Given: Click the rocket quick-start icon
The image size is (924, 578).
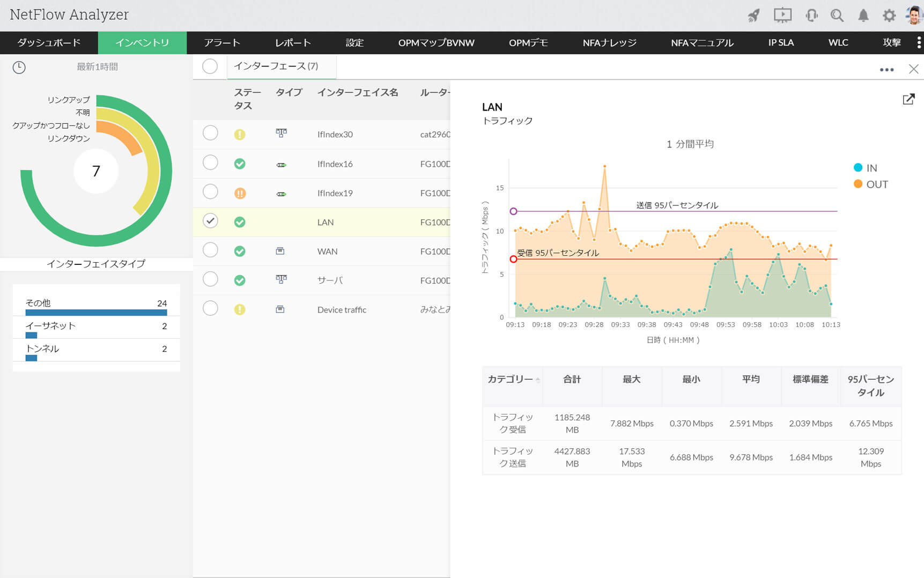Looking at the screenshot, I should (753, 16).
